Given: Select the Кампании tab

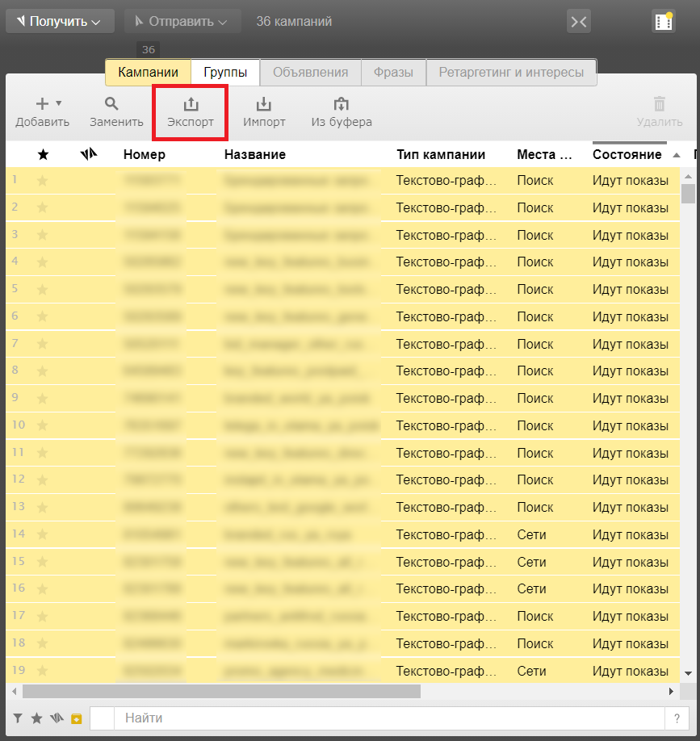Looking at the screenshot, I should point(148,72).
